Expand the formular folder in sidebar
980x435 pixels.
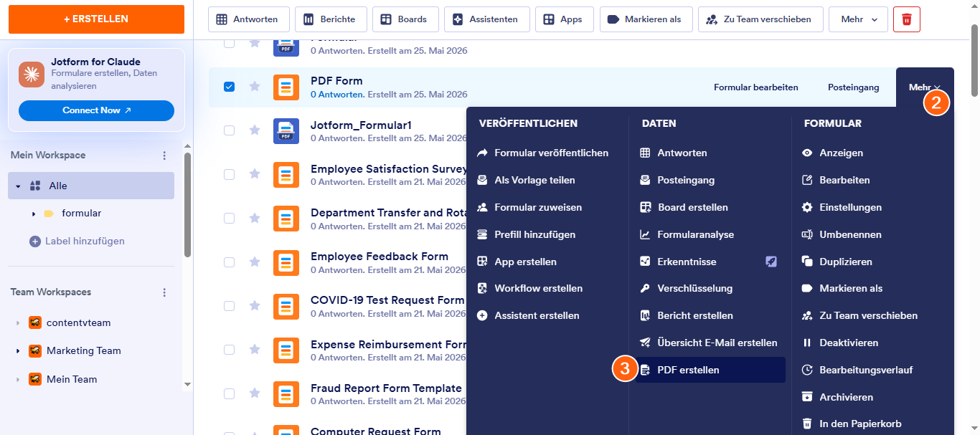coord(34,214)
